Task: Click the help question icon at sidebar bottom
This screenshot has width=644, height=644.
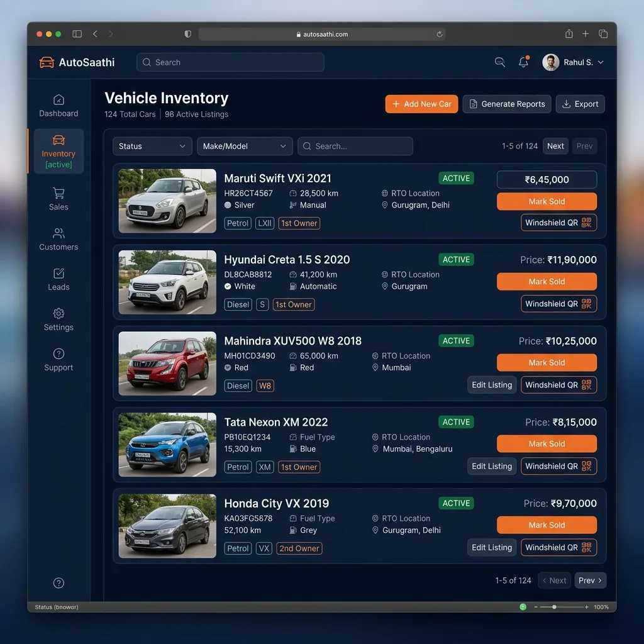Action: point(58,583)
